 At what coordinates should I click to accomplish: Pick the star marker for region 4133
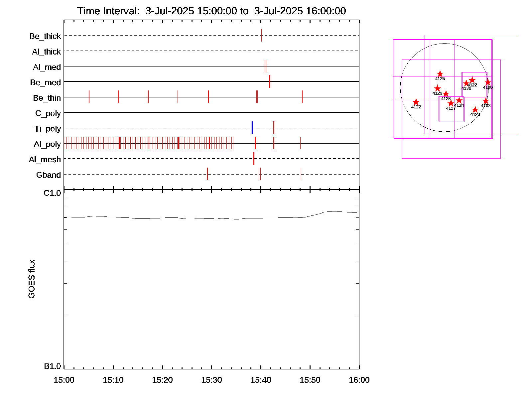tap(486, 101)
